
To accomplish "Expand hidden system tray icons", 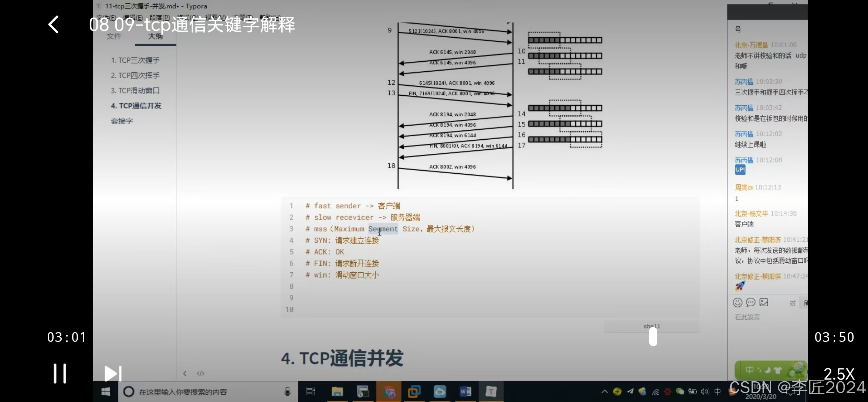I will point(604,392).
